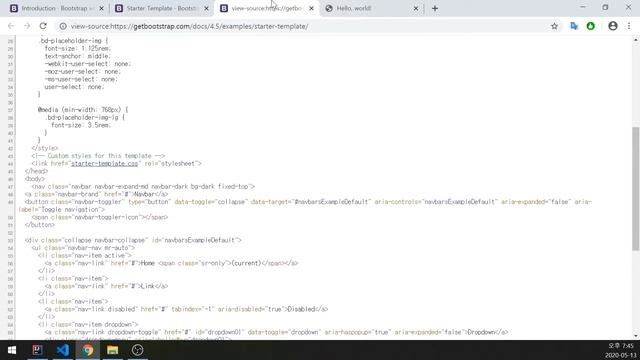The image size is (640, 360).
Task: Click the 'Disabled' nav-link source line
Action: click(x=186, y=309)
